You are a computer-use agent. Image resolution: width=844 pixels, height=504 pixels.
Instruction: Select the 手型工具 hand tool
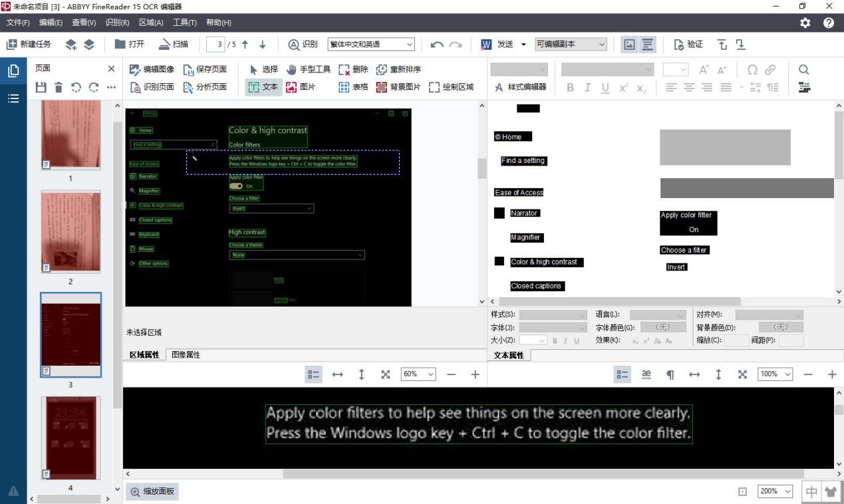[x=309, y=69]
